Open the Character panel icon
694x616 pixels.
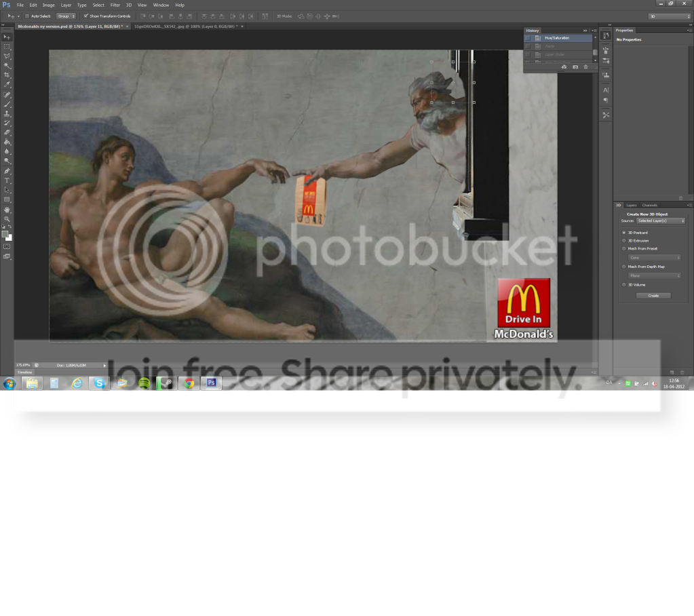coord(606,90)
